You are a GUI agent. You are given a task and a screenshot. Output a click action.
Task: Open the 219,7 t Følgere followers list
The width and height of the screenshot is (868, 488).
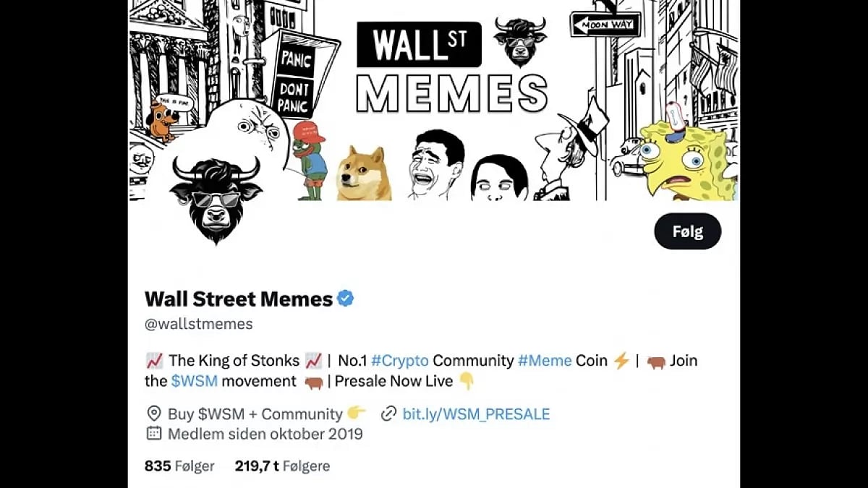[x=282, y=466]
